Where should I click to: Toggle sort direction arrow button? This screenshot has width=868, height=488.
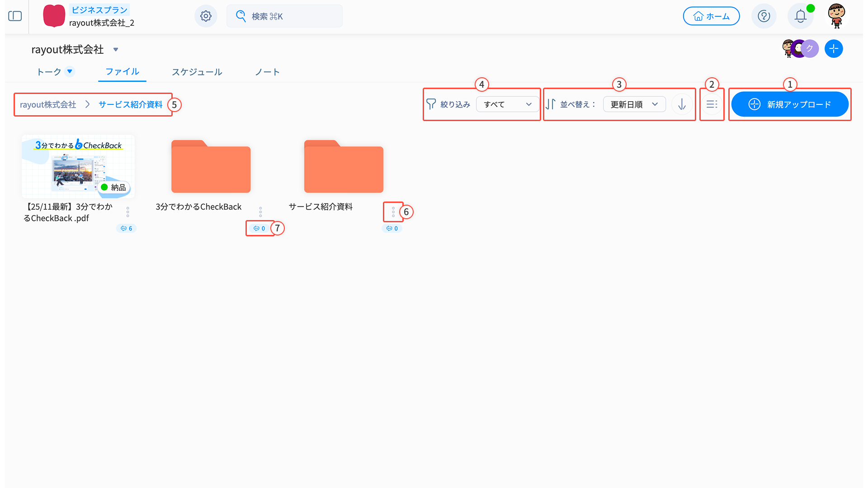682,104
